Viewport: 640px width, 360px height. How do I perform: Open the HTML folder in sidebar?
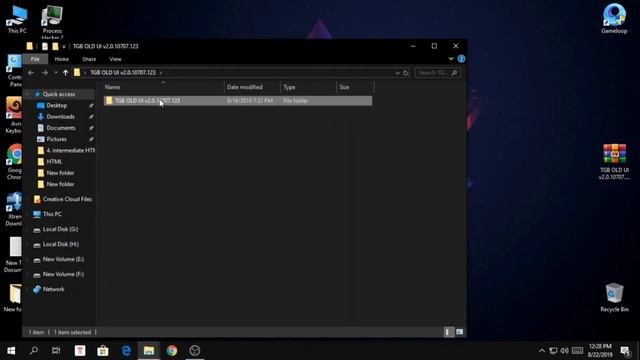point(54,162)
